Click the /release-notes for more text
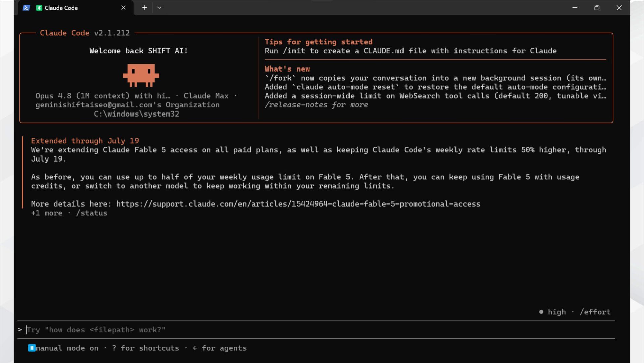This screenshot has height=363, width=644. click(x=316, y=105)
